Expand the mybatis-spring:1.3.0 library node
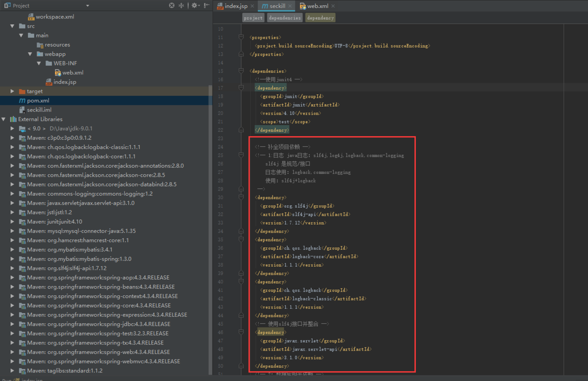The width and height of the screenshot is (588, 381). (13, 259)
